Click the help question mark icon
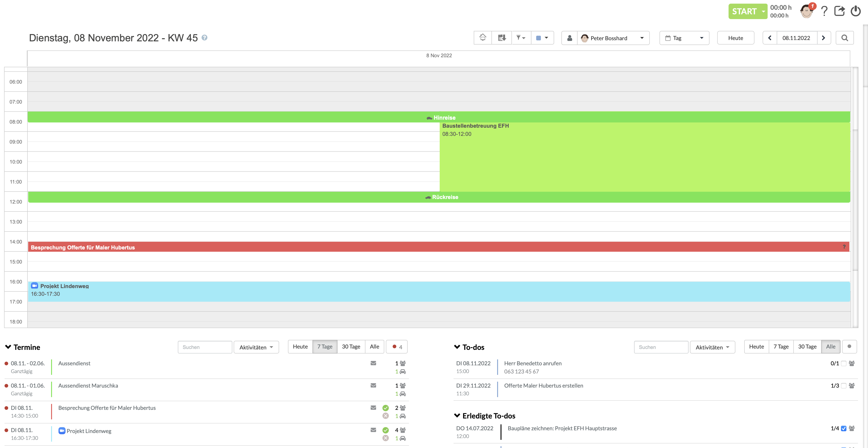Viewport: 868px width, 448px height. click(824, 11)
